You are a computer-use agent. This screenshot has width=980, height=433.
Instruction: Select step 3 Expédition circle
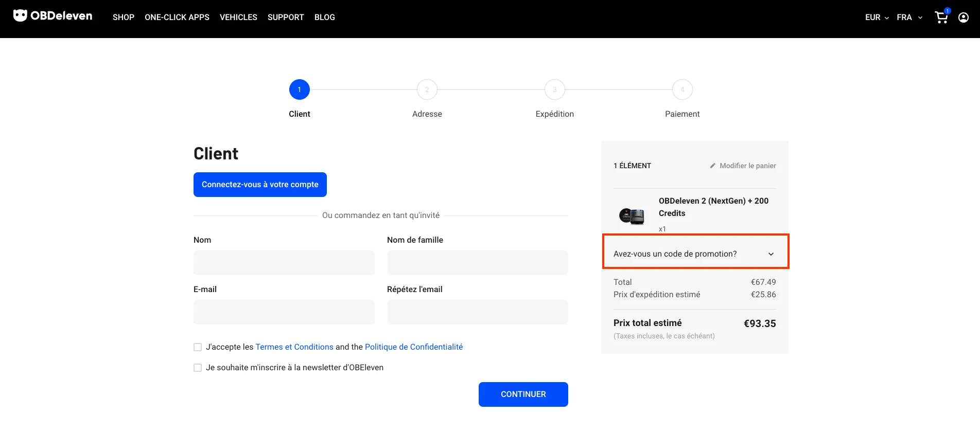(555, 89)
